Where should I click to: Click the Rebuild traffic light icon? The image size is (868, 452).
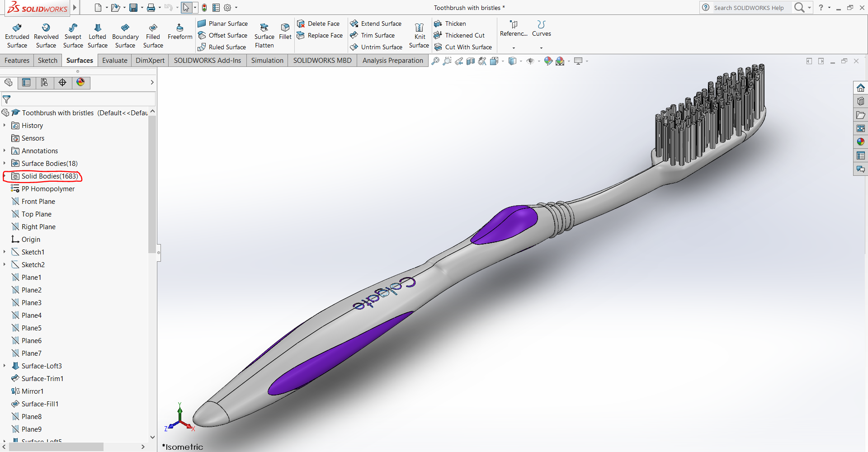(x=204, y=8)
